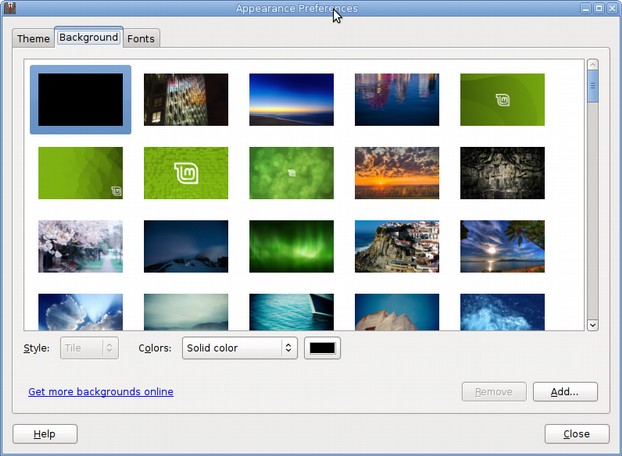Click the scrollbar down arrow
The width and height of the screenshot is (622, 456).
593,325
